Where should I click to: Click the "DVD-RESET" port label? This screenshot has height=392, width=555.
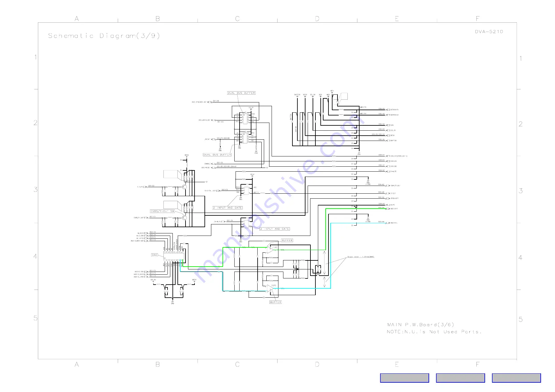pyautogui.click(x=206, y=168)
